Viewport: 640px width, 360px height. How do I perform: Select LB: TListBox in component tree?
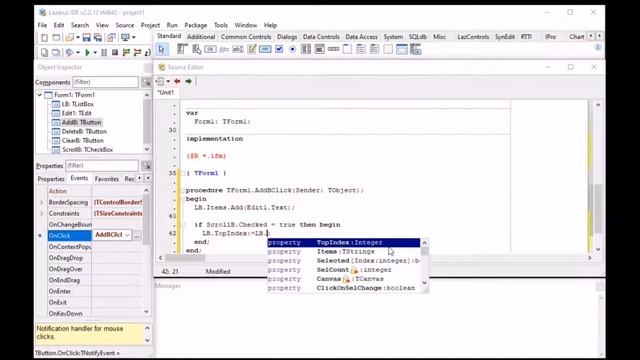pos(78,104)
